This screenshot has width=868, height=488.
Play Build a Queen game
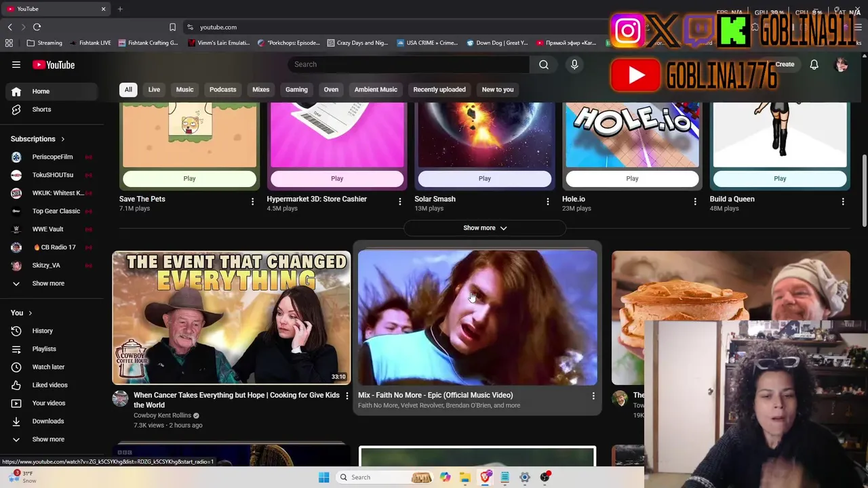click(780, 179)
